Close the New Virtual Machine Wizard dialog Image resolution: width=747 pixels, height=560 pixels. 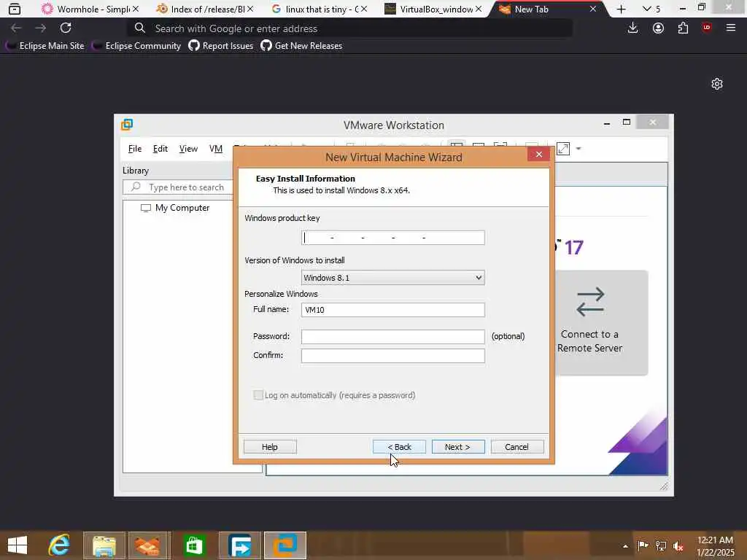[x=539, y=155]
